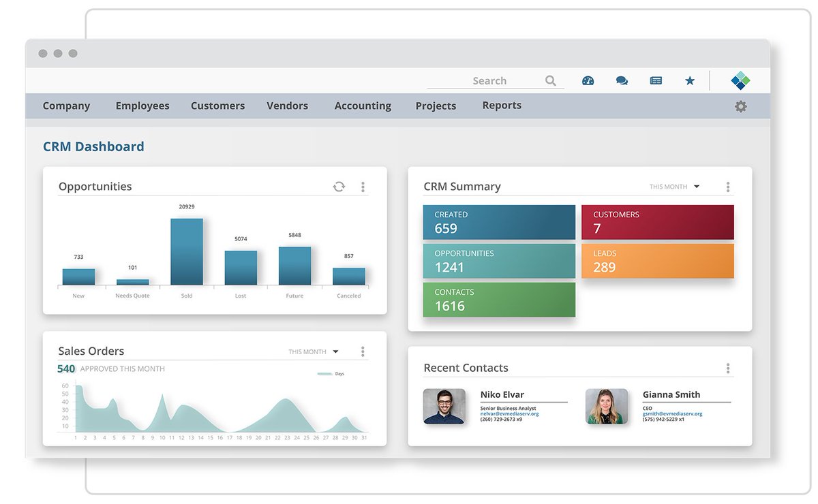The height and width of the screenshot is (504, 818).
Task: Click the Future bar in Opportunities
Action: (294, 266)
